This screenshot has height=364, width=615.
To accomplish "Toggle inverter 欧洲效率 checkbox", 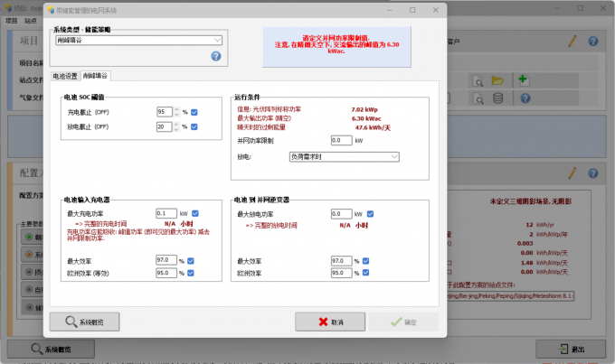I will [365, 273].
